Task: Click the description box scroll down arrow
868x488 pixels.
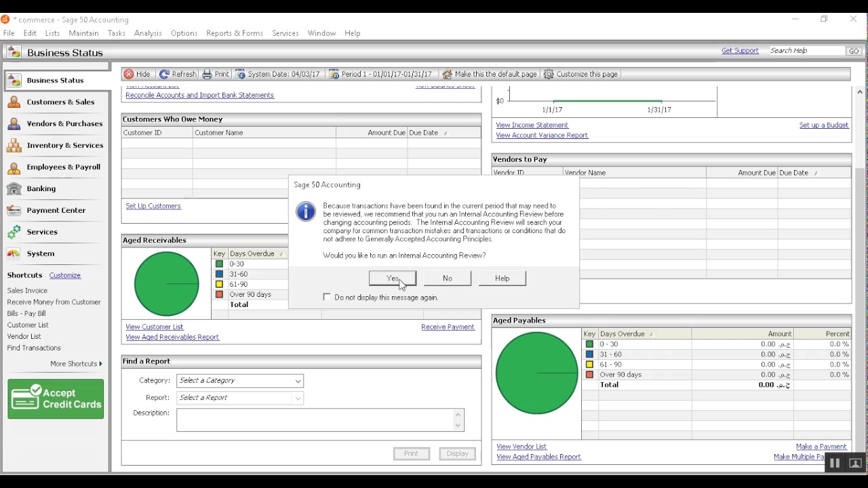Action: click(x=458, y=426)
